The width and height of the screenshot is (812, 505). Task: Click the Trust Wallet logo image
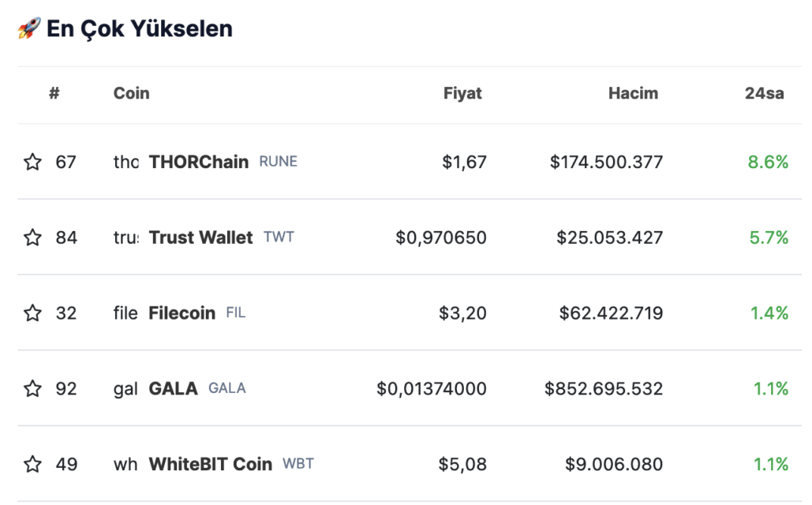click(125, 238)
